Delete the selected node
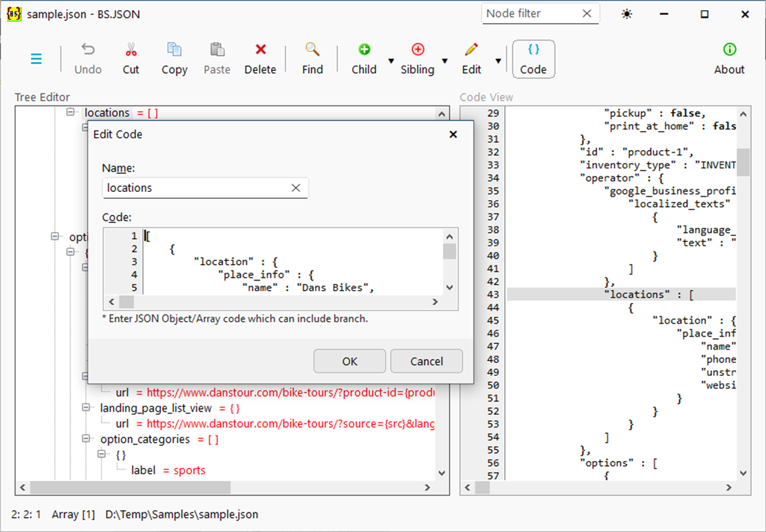766x532 pixels. pos(260,59)
